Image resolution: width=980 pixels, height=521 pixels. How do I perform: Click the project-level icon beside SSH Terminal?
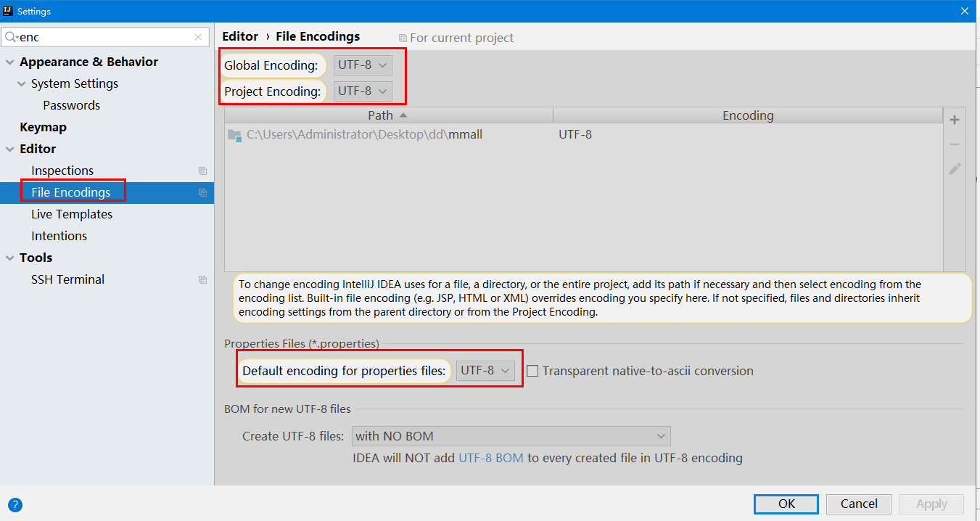[x=202, y=280]
